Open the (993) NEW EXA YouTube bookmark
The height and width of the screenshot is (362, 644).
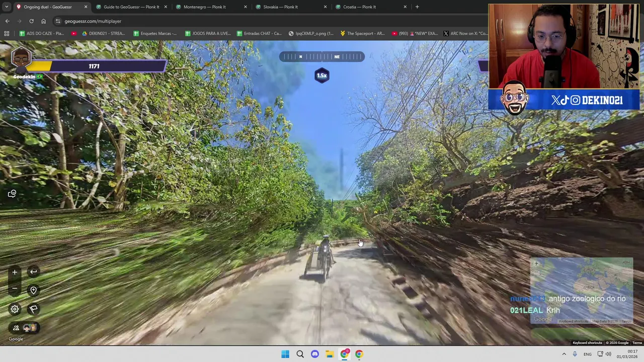pyautogui.click(x=414, y=34)
